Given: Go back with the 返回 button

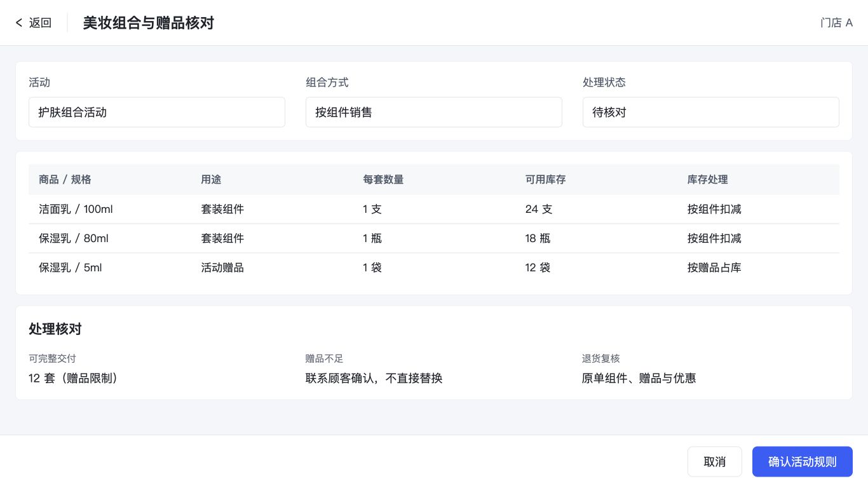Looking at the screenshot, I should 34,23.
